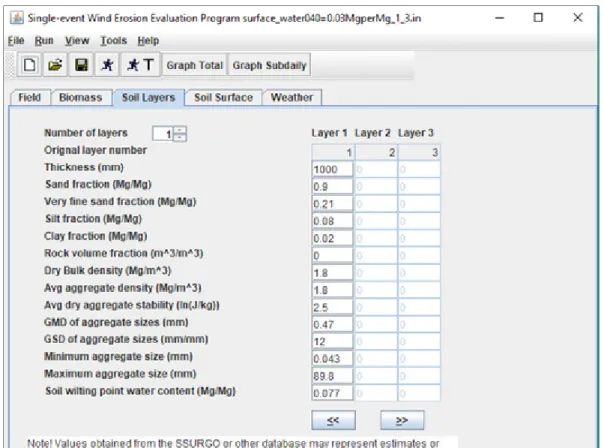Image resolution: width=604 pixels, height=448 pixels.
Task: Open the View menu
Action: [77, 40]
